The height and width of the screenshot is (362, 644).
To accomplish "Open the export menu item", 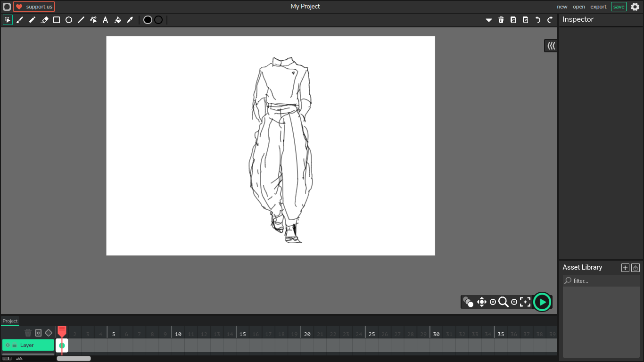I will (x=598, y=7).
